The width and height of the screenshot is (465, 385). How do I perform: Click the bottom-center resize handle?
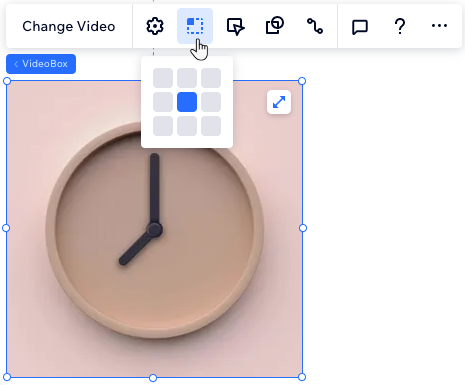pyautogui.click(x=153, y=378)
